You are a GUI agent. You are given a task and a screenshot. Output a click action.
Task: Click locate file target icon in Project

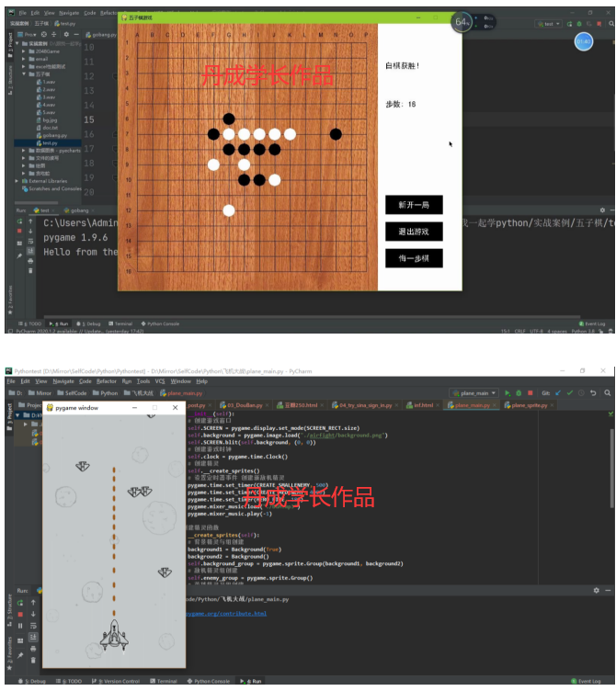coord(43,34)
